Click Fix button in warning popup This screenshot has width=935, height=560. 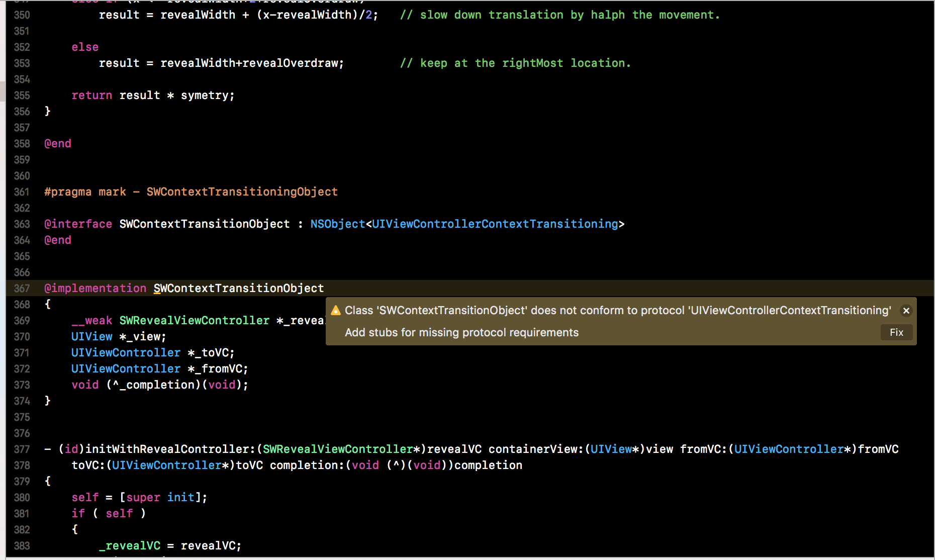(896, 332)
